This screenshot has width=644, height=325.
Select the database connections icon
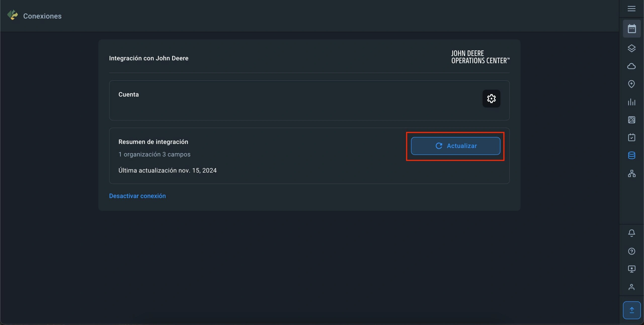tap(631, 155)
